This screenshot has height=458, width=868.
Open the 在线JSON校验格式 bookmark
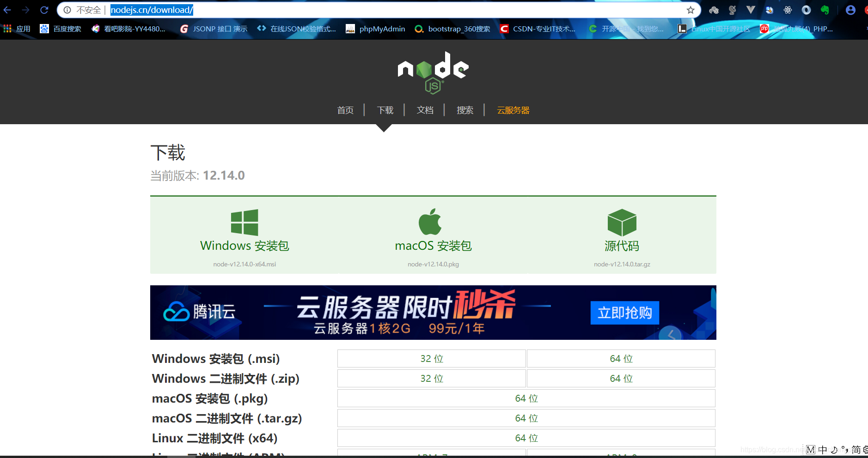[296, 29]
